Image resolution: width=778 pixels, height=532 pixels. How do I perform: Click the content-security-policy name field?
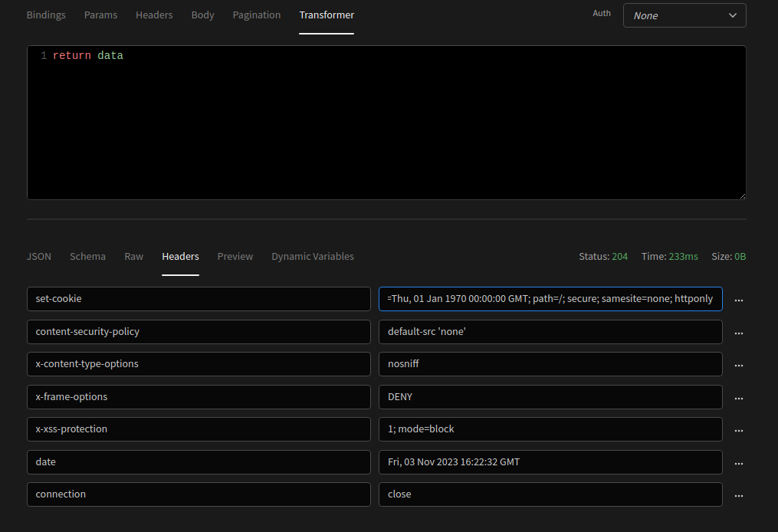point(199,331)
